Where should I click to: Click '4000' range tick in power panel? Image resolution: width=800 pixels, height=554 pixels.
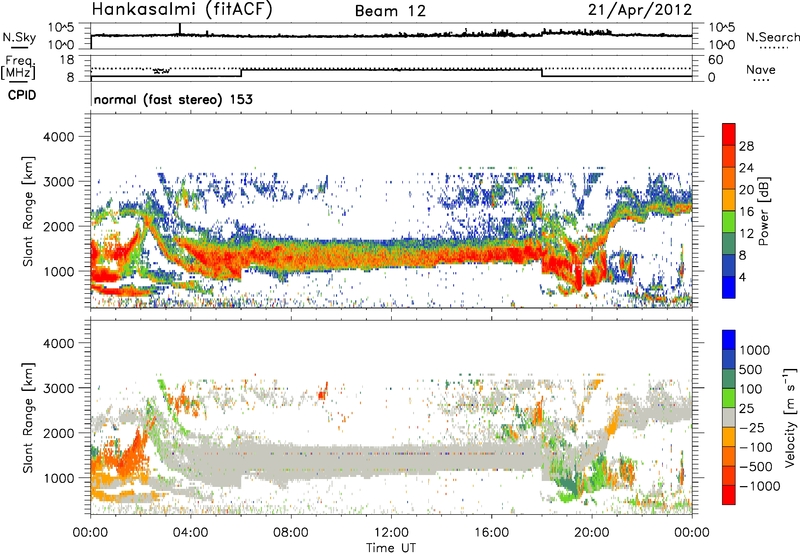59,137
